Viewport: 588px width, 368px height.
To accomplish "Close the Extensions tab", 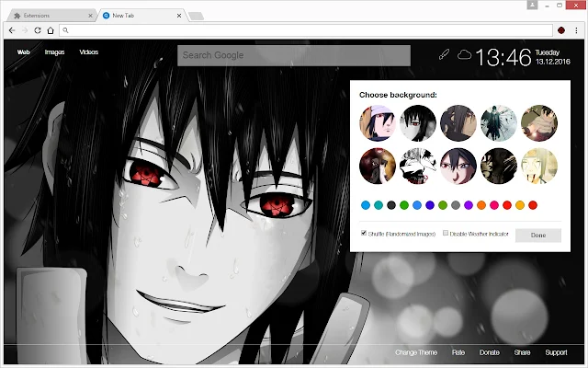I will [x=90, y=16].
